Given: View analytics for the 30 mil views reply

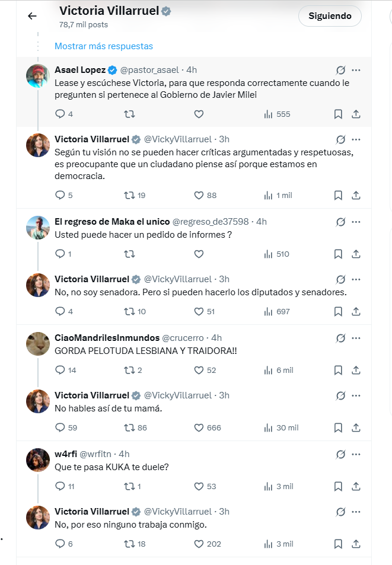Looking at the screenshot, I should (x=268, y=427).
